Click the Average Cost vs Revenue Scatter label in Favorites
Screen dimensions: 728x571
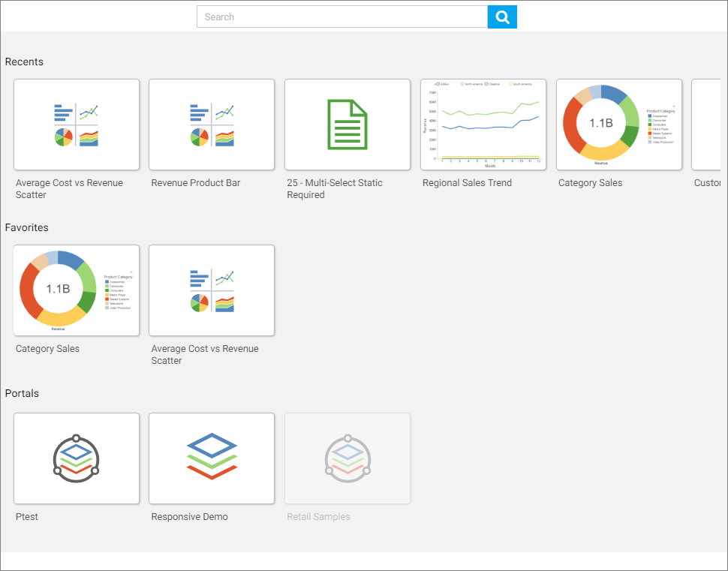(x=205, y=355)
